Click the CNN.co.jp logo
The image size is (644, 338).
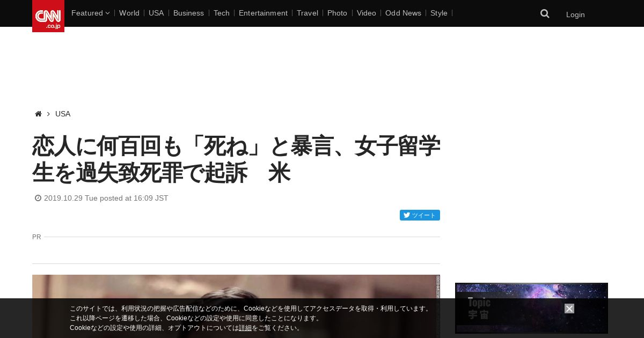point(48,16)
